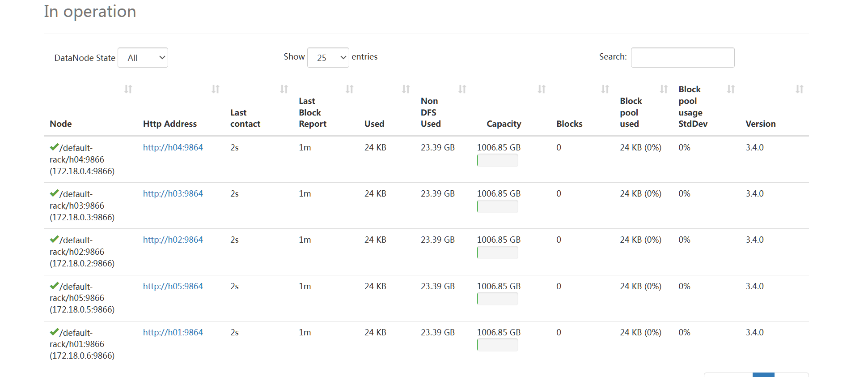
Task: Click green checkmark icon for node h01
Action: (x=54, y=332)
